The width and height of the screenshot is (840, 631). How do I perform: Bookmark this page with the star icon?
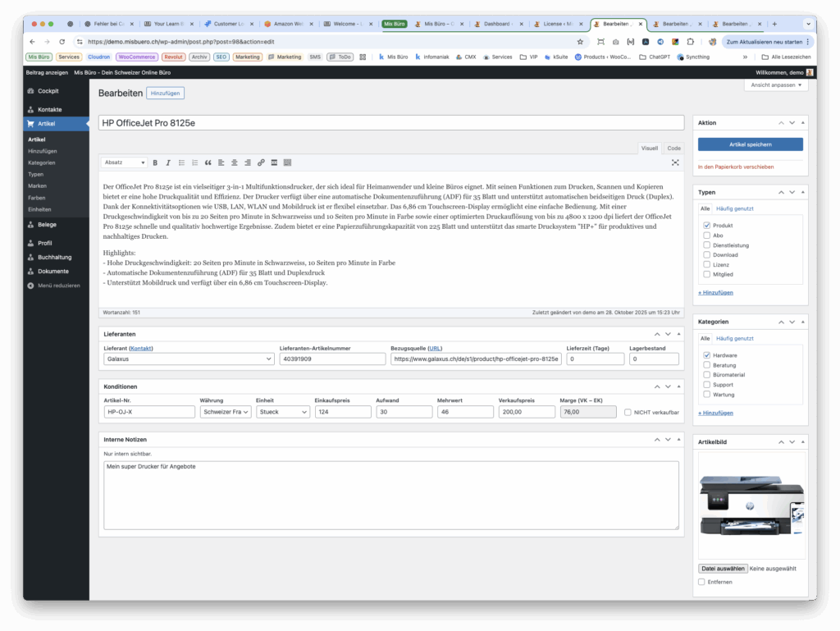point(580,41)
